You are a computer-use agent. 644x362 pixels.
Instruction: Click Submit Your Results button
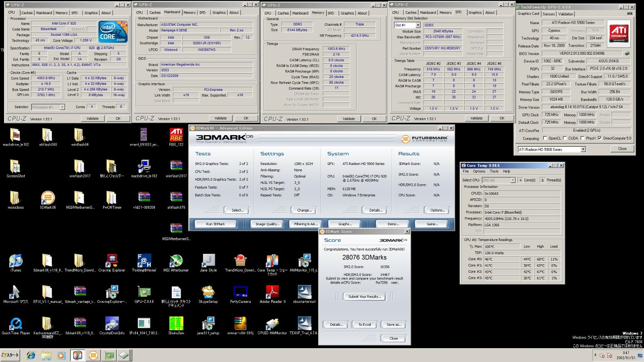[364, 296]
